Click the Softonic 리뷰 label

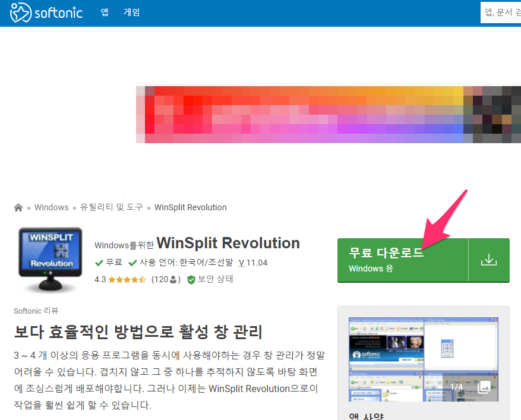point(36,311)
